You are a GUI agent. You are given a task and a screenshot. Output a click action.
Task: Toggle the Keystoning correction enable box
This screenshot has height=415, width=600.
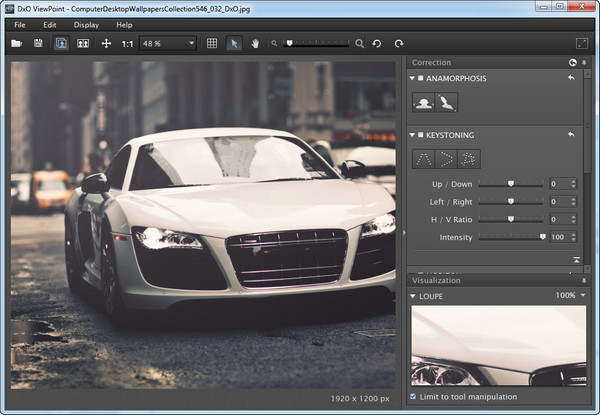[420, 135]
